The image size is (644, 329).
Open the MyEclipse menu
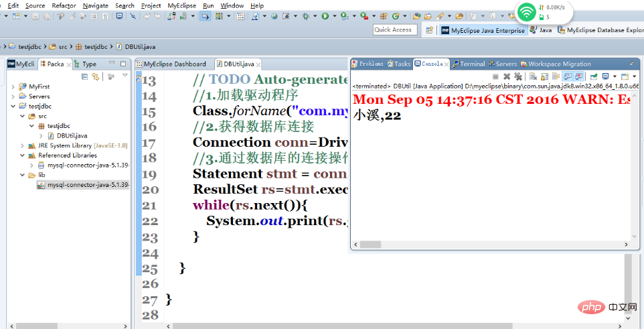181,6
